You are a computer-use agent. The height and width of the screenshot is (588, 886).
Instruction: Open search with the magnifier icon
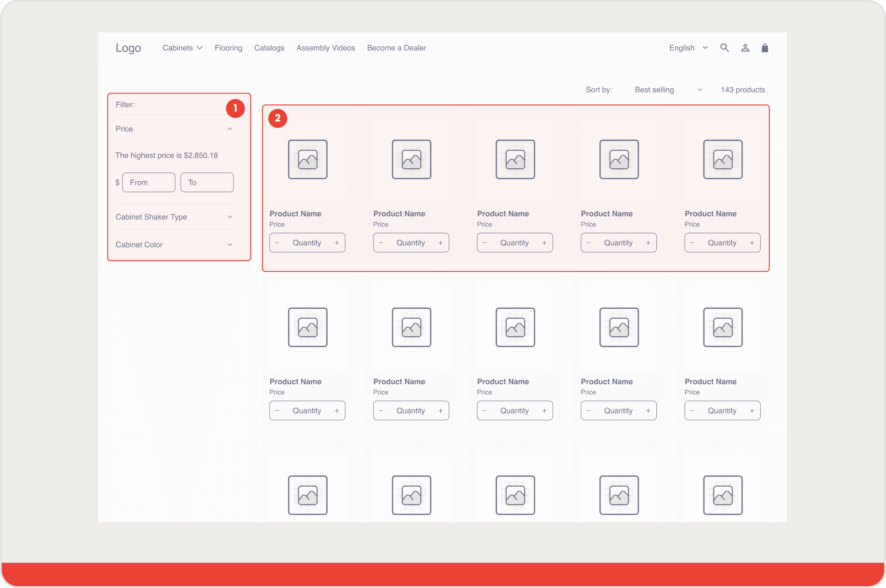724,48
